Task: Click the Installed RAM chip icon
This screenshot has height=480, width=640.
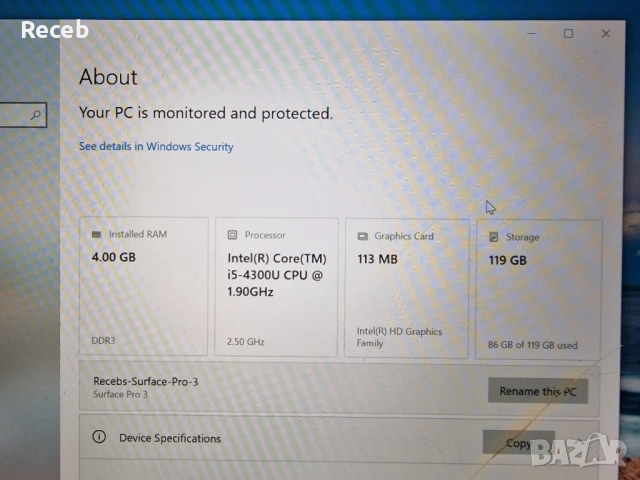Action: (x=96, y=234)
